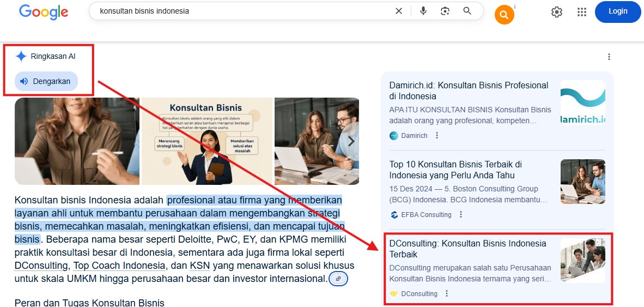Start voice search with microphone icon
Screen dimensions: 644x307
pyautogui.click(x=423, y=11)
